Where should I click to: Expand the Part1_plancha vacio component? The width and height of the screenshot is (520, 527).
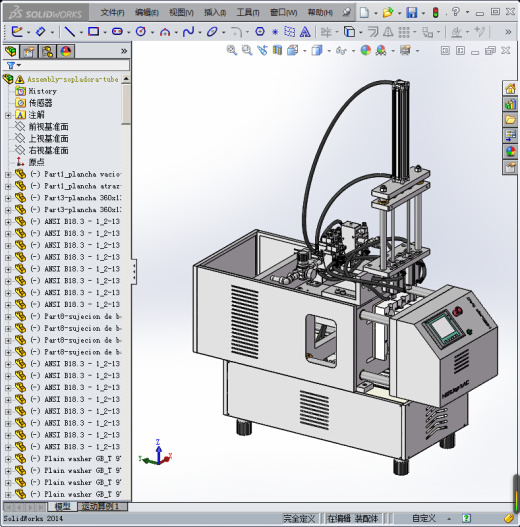click(x=8, y=174)
